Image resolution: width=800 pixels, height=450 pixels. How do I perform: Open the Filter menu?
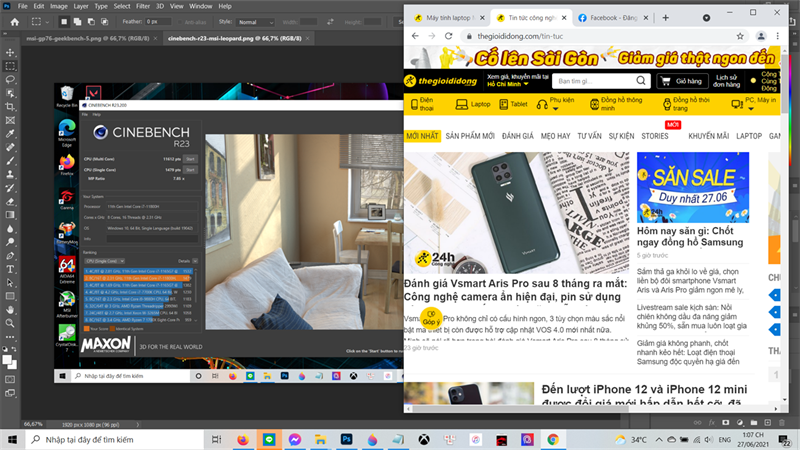tap(143, 6)
